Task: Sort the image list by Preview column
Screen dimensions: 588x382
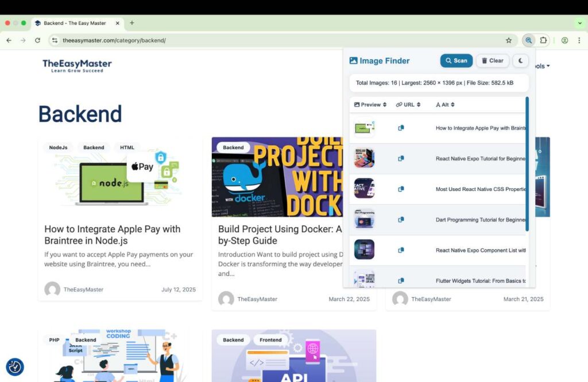Action: pyautogui.click(x=370, y=105)
